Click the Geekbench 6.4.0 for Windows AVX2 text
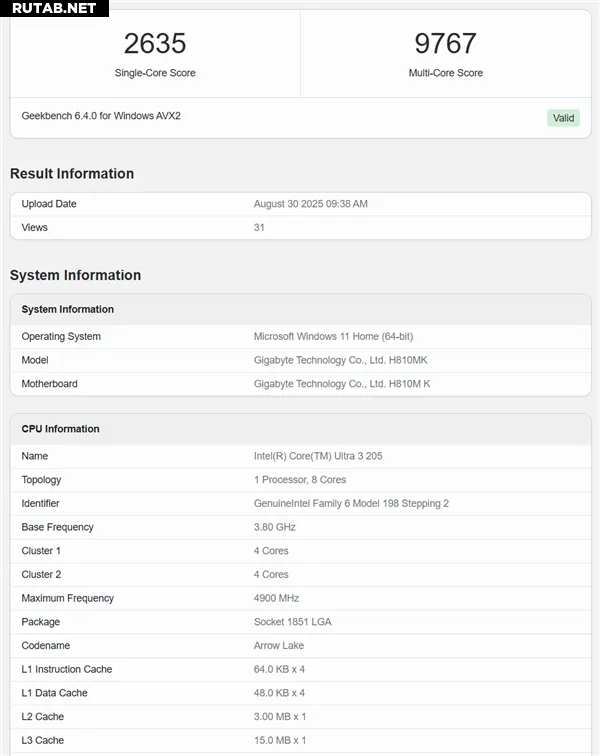 pos(101,116)
